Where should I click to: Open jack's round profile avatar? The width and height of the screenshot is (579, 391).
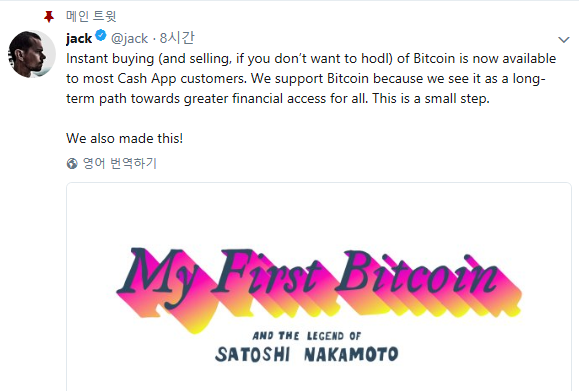tap(32, 54)
